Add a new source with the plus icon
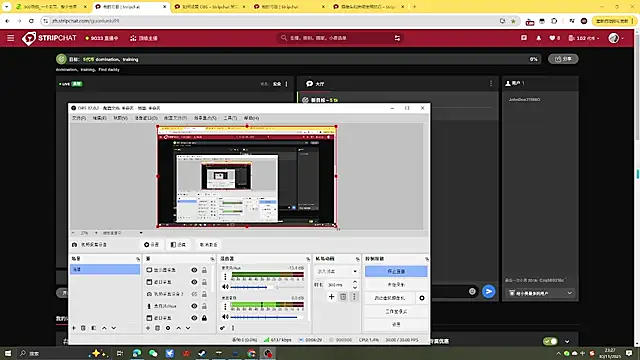Screen dimensions: 640x360 tap(148, 328)
